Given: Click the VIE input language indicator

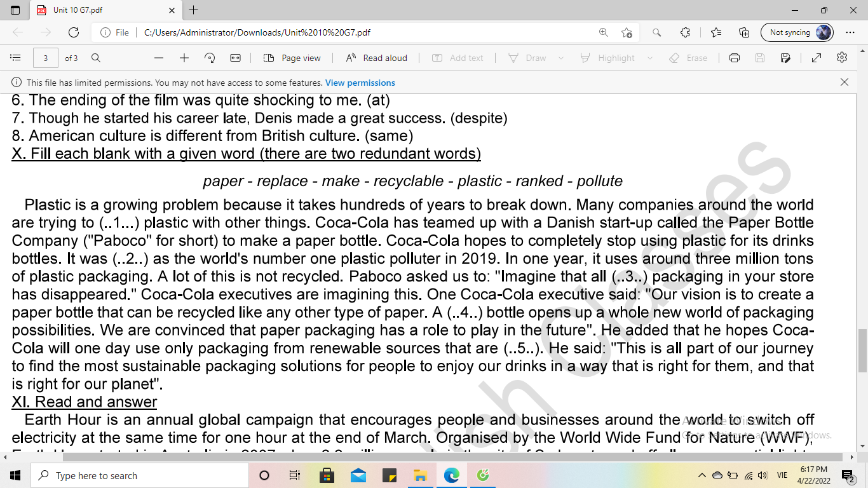Looking at the screenshot, I should pyautogui.click(x=782, y=475).
